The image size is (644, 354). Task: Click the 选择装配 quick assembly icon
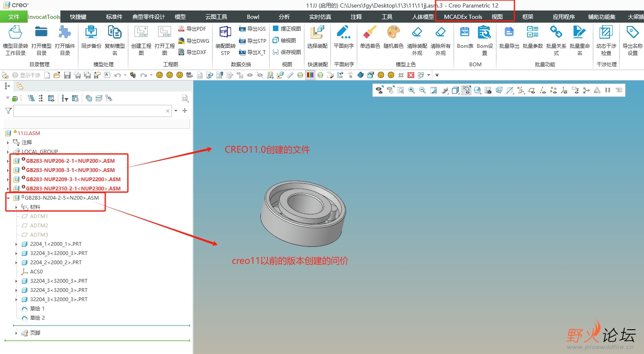pyautogui.click(x=317, y=32)
